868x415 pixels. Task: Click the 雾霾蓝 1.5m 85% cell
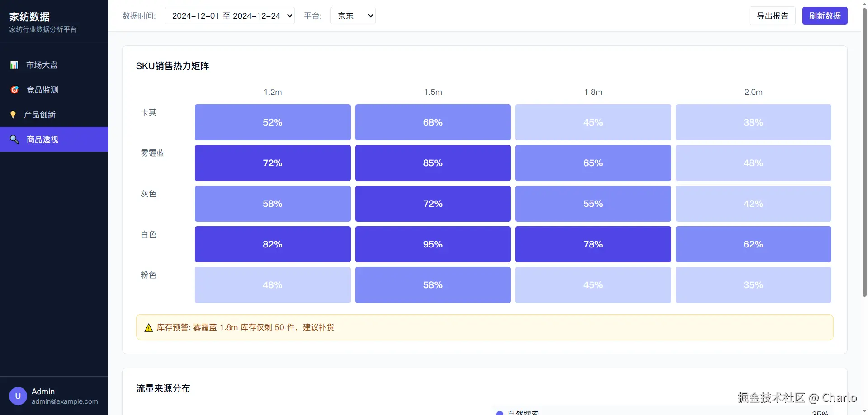coord(433,163)
